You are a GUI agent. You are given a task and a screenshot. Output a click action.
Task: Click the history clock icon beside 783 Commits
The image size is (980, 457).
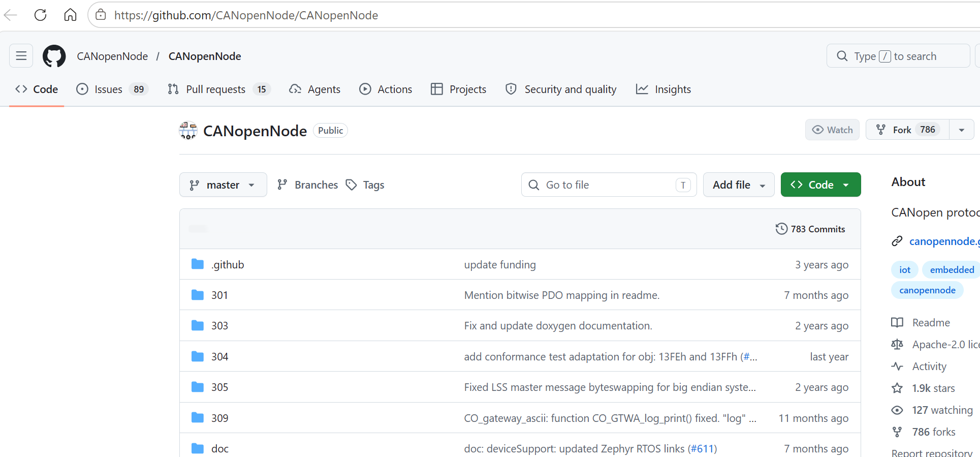(x=781, y=229)
